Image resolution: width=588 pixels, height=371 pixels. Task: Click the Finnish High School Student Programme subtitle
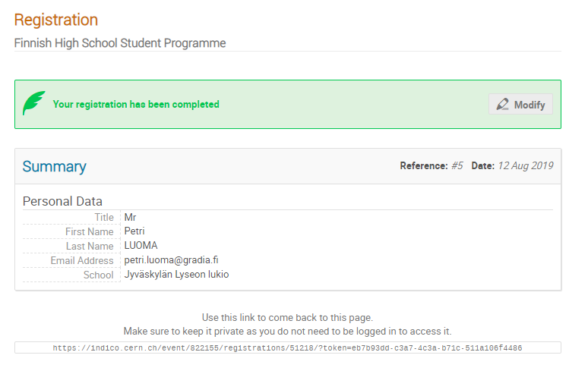click(120, 43)
